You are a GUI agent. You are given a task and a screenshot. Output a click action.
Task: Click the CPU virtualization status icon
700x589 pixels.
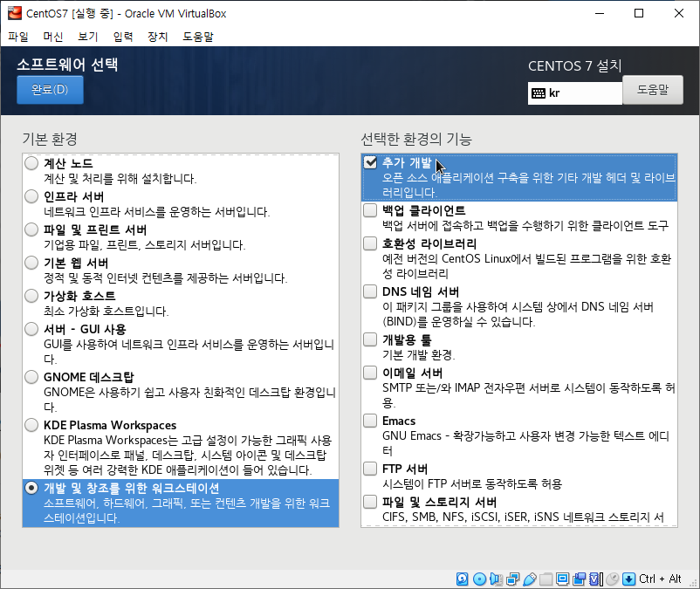596,579
